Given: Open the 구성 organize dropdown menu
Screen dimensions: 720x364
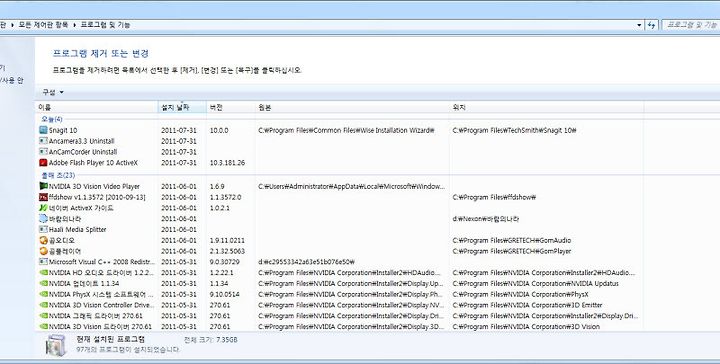Looking at the screenshot, I should pos(53,92).
